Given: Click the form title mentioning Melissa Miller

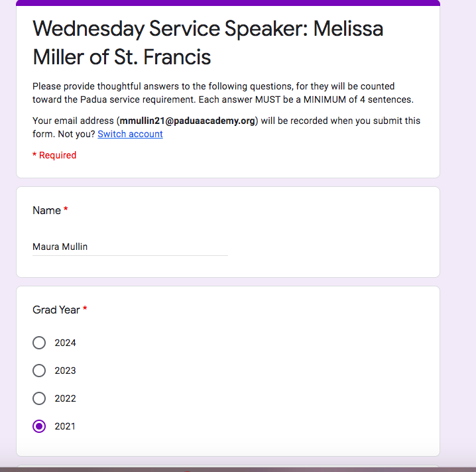Looking at the screenshot, I should pos(208,43).
